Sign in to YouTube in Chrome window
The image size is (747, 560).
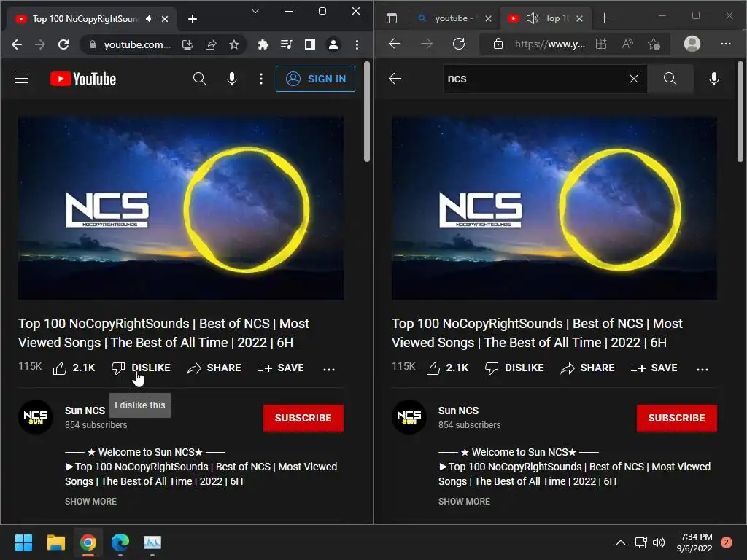tap(315, 79)
